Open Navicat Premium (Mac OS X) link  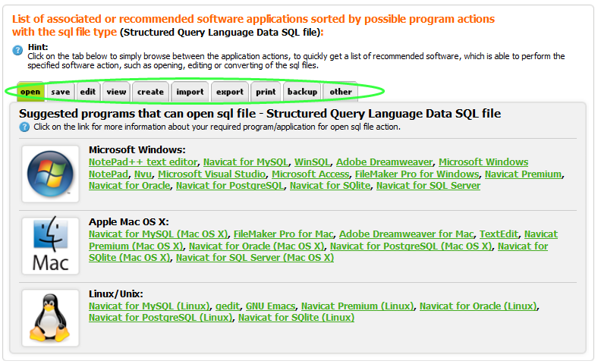coord(136,246)
